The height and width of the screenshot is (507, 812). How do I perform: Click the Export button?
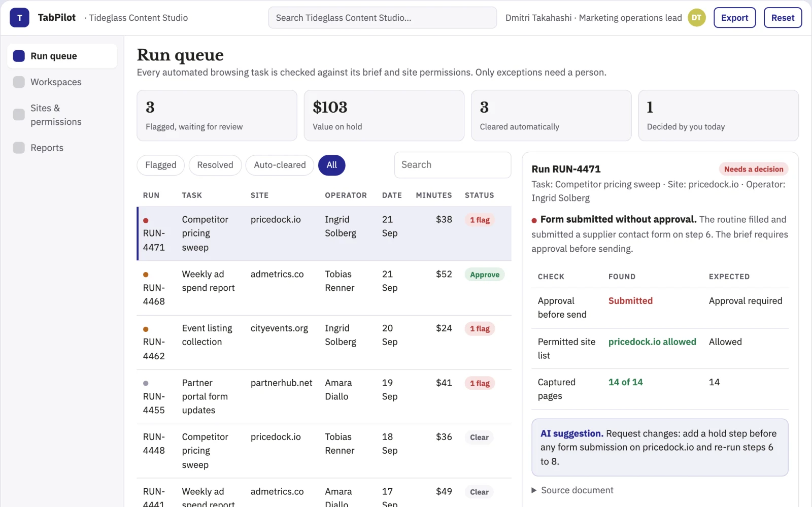click(734, 18)
